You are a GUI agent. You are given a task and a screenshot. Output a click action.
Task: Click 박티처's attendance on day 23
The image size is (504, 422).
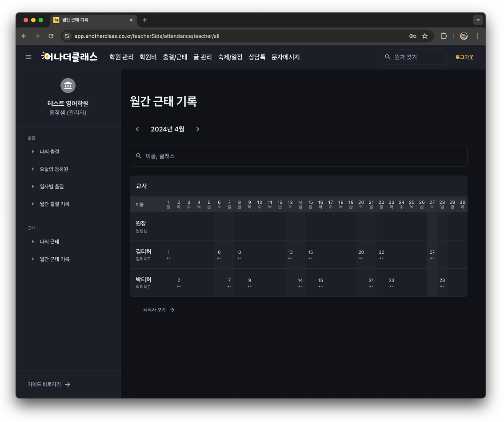click(392, 283)
